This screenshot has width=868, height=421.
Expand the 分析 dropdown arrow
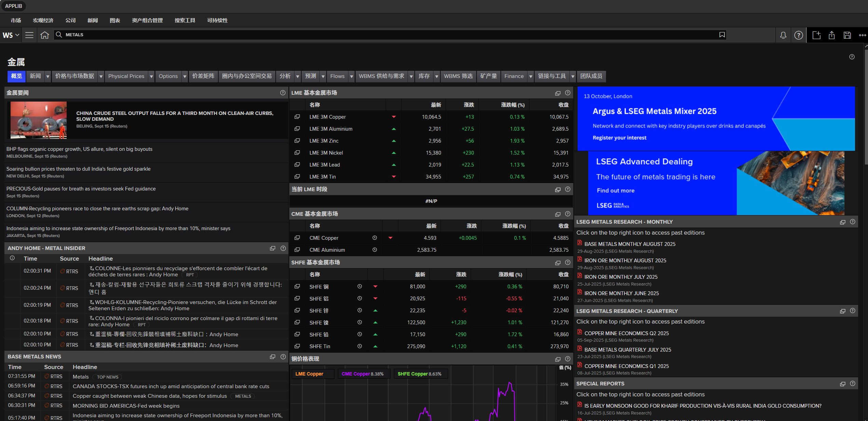pyautogui.click(x=298, y=76)
